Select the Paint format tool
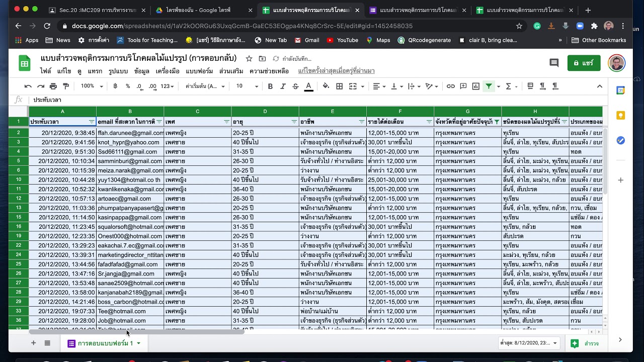The image size is (644, 362). pyautogui.click(x=66, y=86)
